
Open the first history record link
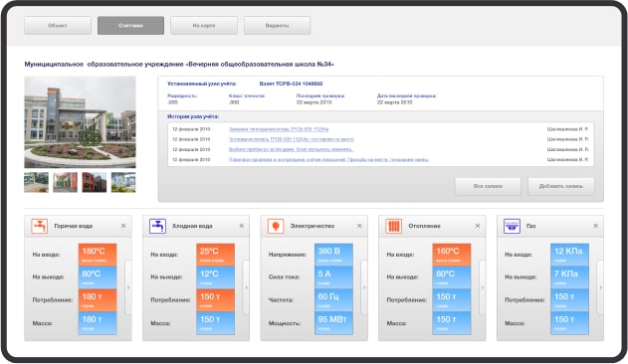279,129
